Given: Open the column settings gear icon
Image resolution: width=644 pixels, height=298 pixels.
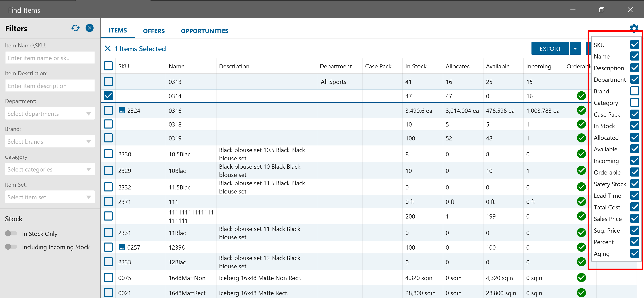Looking at the screenshot, I should (634, 28).
